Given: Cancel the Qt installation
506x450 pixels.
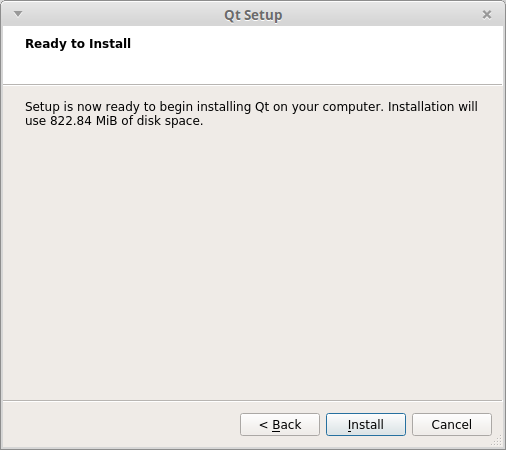Looking at the screenshot, I should pyautogui.click(x=452, y=424).
